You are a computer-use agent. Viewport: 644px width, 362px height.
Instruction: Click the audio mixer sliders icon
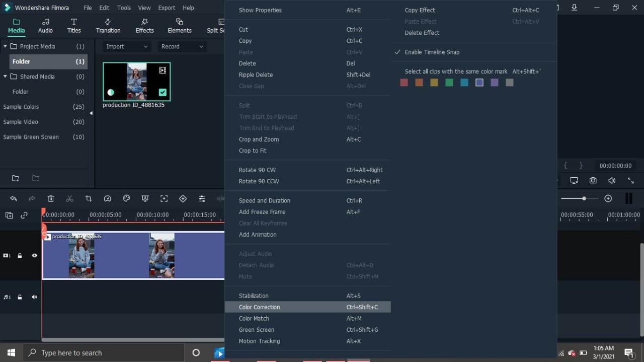point(202,198)
